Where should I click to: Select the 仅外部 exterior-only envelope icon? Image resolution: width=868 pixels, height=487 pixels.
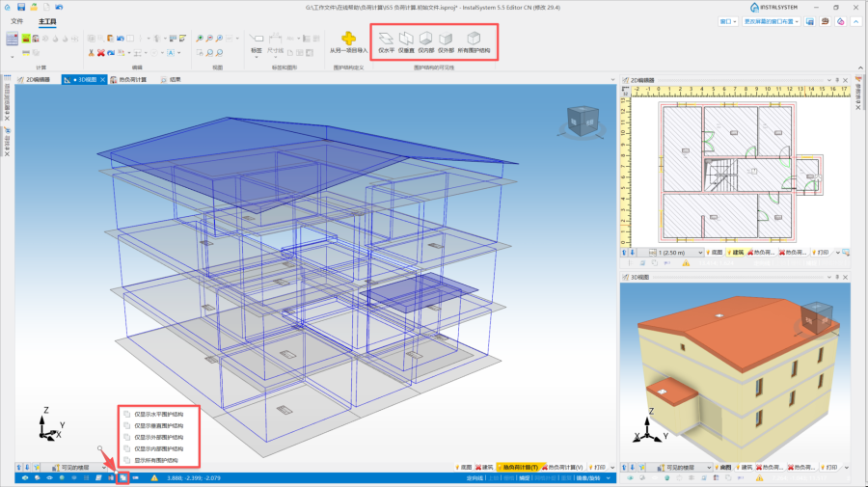(x=446, y=41)
